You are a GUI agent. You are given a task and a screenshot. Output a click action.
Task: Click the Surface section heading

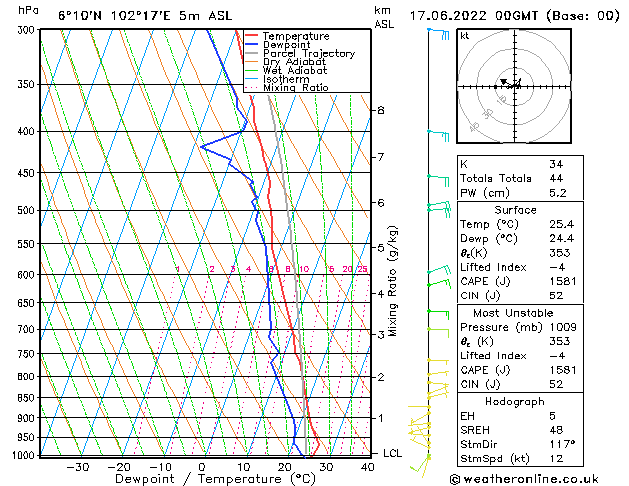tap(515, 210)
